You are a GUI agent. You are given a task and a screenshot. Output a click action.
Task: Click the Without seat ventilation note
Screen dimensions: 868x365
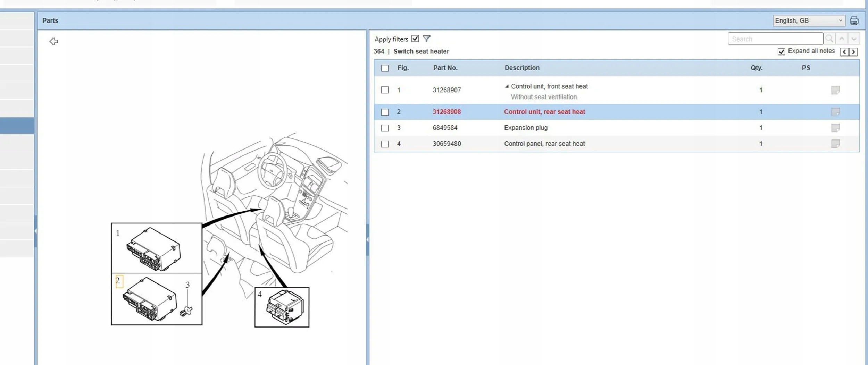pos(544,97)
